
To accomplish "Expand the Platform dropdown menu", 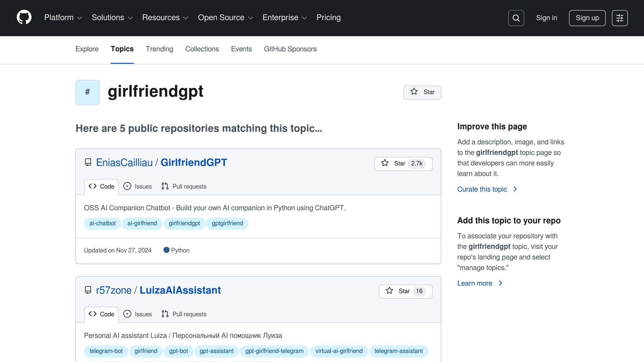I will pyautogui.click(x=63, y=18).
